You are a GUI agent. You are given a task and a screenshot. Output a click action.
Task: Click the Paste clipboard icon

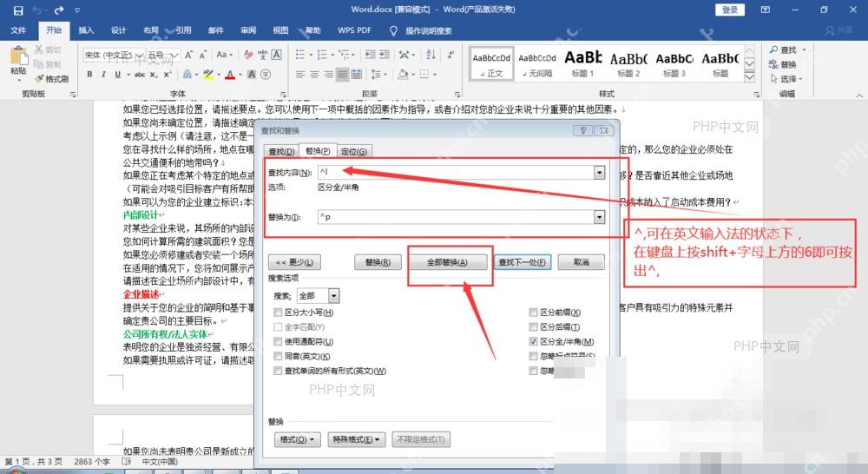tap(18, 56)
